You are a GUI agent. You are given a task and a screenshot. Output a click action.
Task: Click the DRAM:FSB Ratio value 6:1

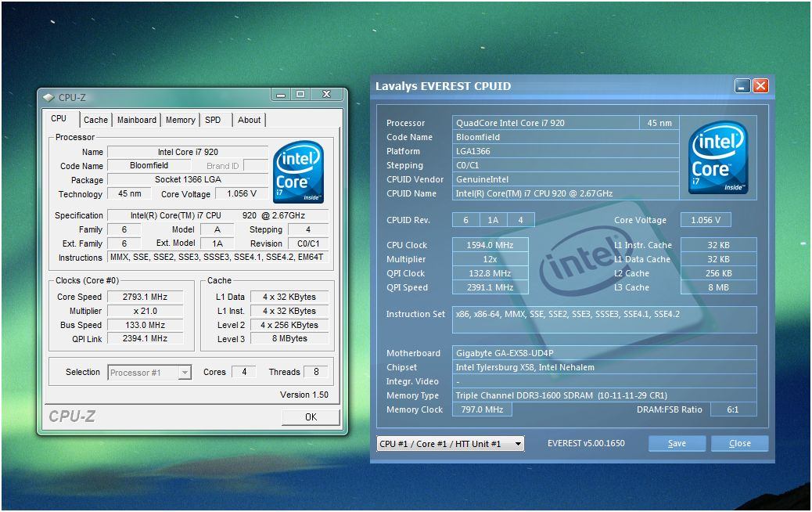733,409
